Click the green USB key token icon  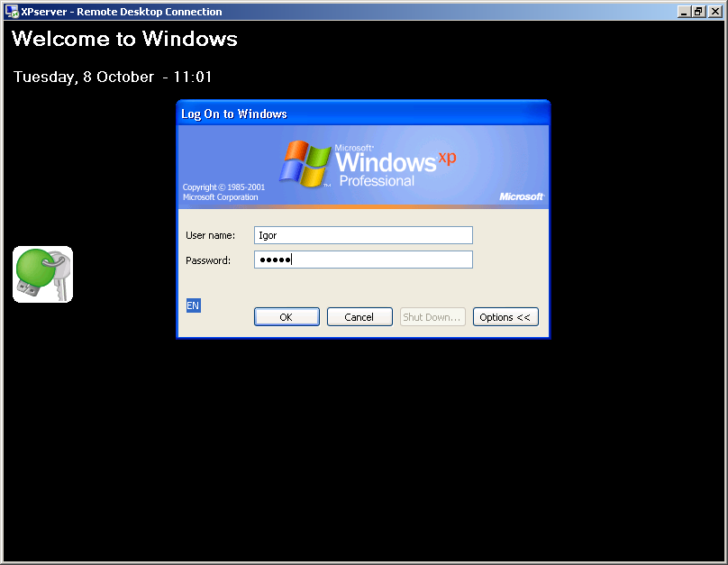pos(42,274)
